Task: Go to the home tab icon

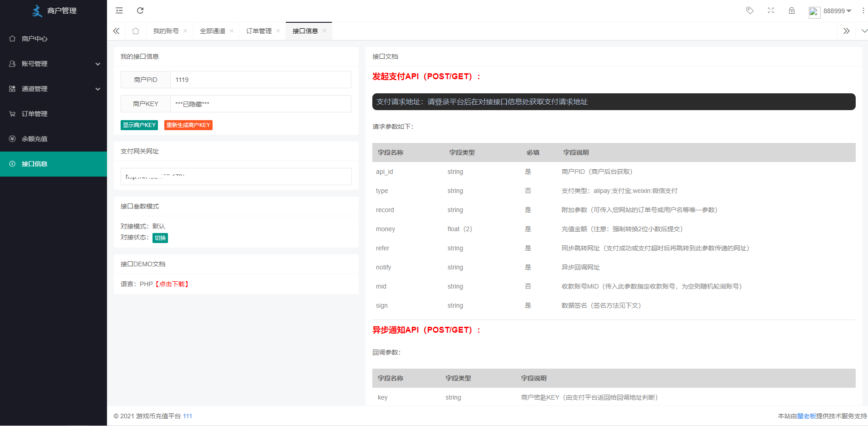Action: 136,31
